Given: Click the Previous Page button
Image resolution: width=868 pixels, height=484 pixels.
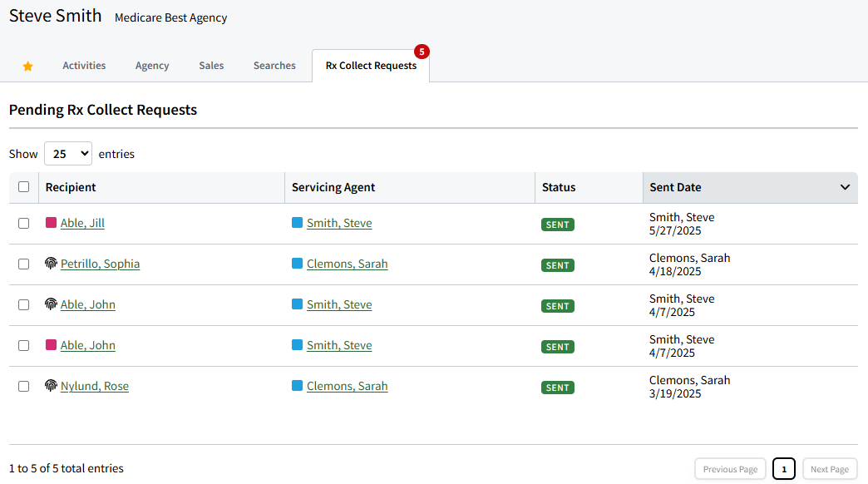Looking at the screenshot, I should pos(730,469).
